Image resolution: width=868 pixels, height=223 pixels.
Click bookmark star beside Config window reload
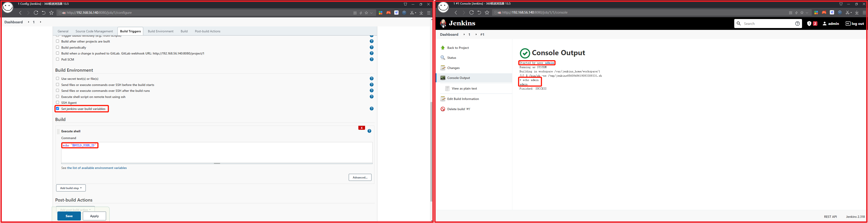coord(51,13)
